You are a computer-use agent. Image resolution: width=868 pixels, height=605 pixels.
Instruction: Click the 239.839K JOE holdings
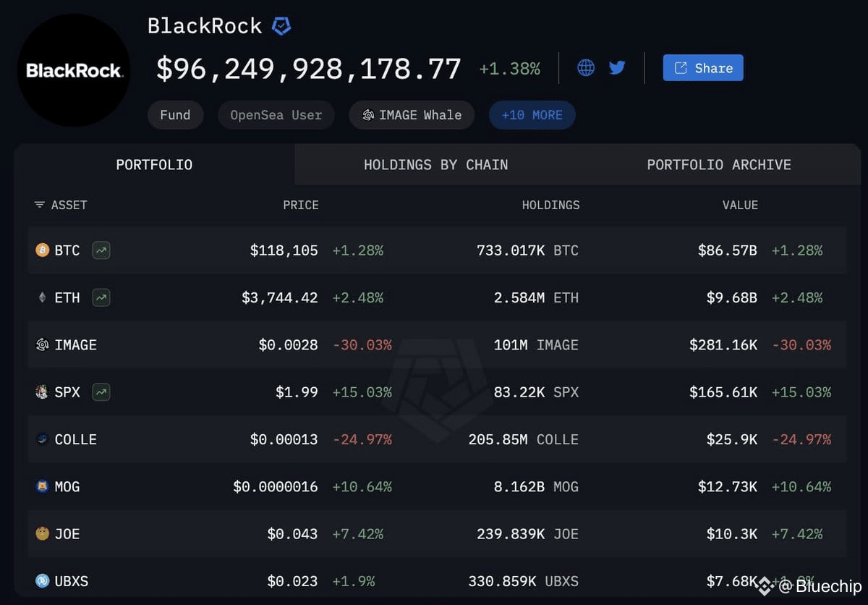pyautogui.click(x=528, y=534)
